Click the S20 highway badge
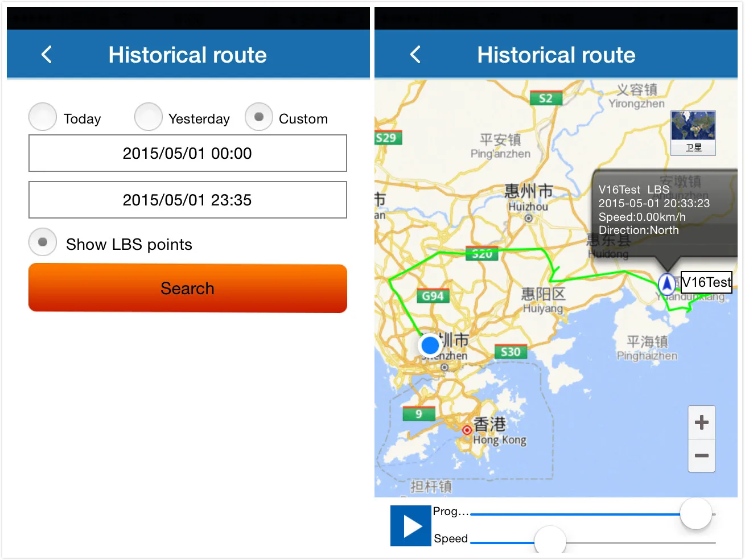This screenshot has height=560, width=745. point(482,254)
